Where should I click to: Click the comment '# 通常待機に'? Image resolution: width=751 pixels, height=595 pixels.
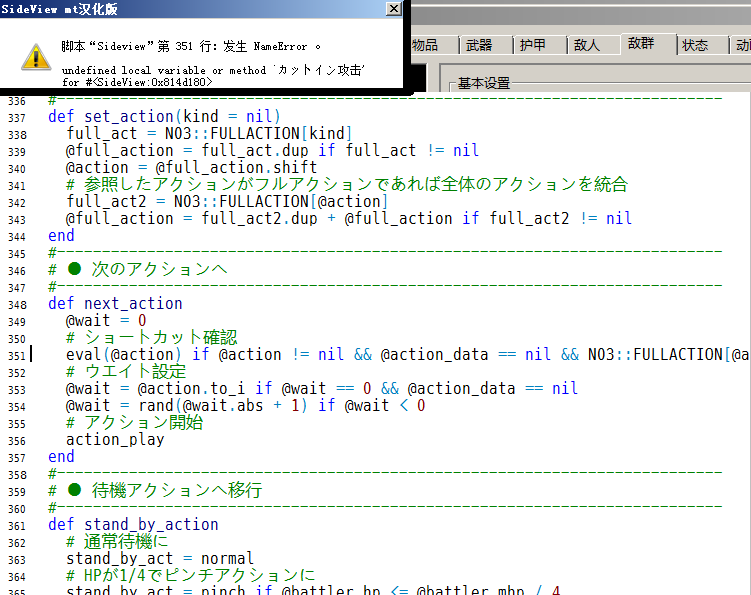117,542
